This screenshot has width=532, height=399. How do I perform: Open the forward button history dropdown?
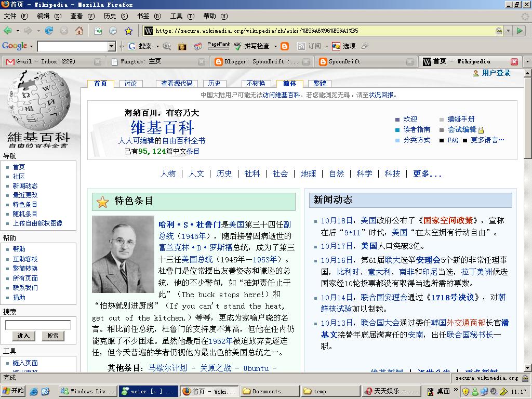point(38,31)
